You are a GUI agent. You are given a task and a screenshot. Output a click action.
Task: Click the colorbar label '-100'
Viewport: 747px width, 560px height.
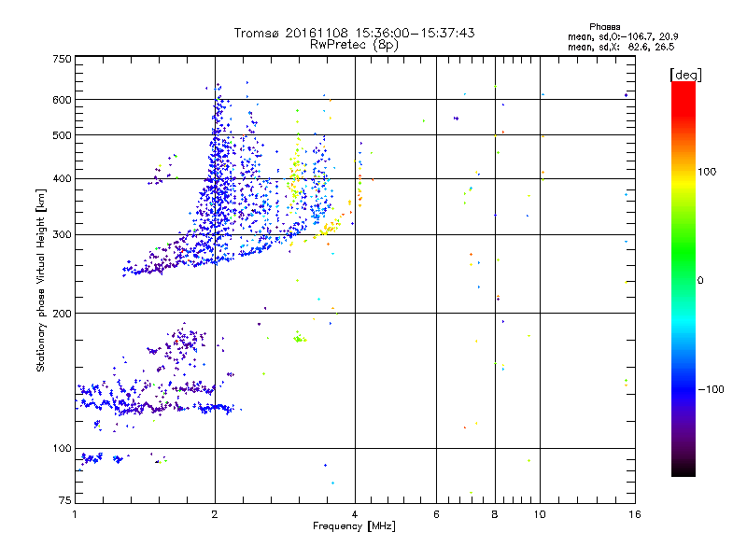[x=711, y=389]
